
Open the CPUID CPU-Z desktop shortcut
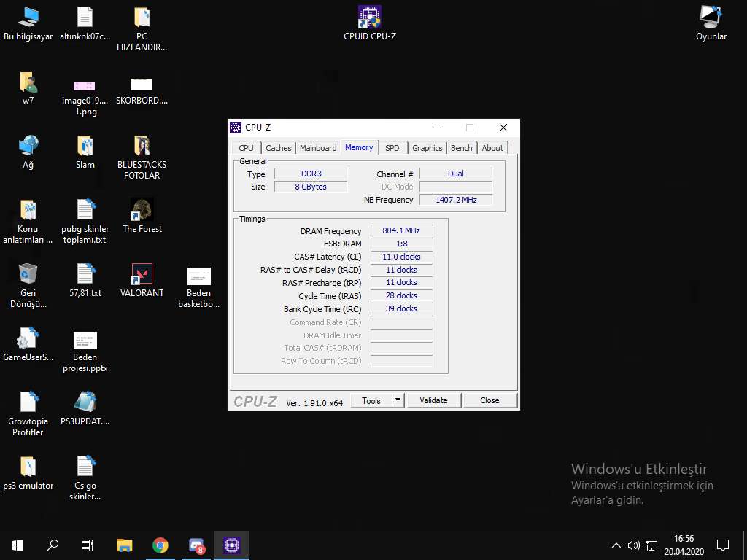click(370, 17)
